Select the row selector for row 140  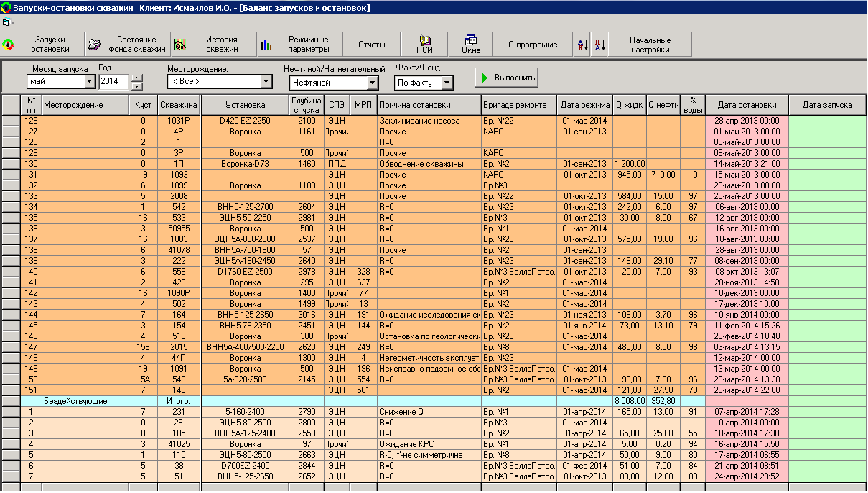11,272
